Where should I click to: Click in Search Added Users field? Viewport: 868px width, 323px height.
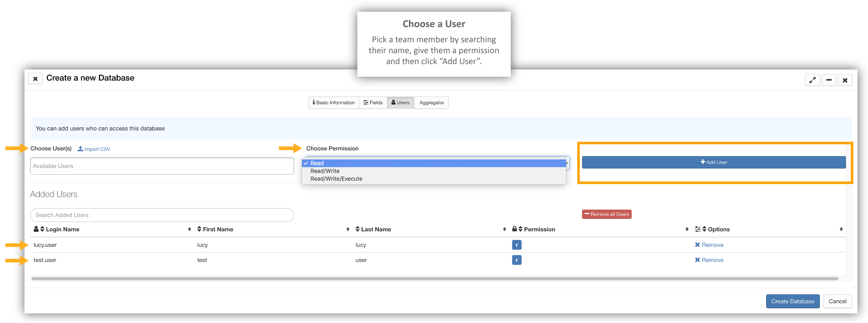(162, 215)
